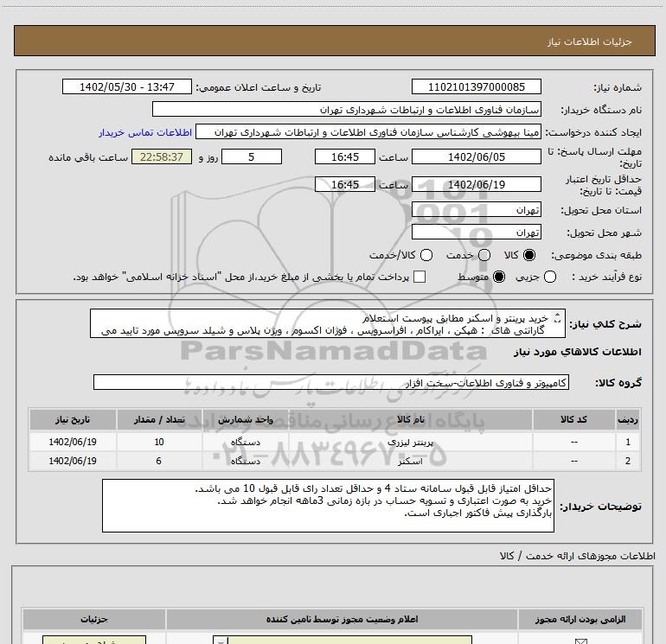Select the پرینتر لیزری item cell
This screenshot has height=644, width=666.
click(410, 442)
